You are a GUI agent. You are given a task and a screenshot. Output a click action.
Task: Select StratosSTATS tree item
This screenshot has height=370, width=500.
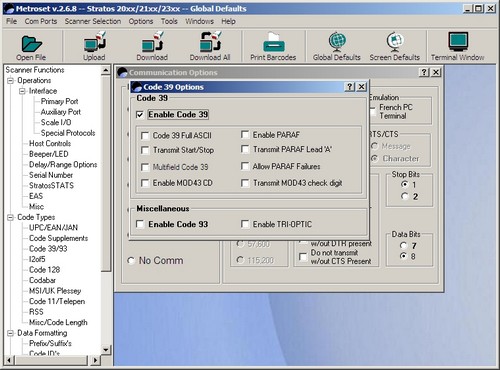click(51, 186)
